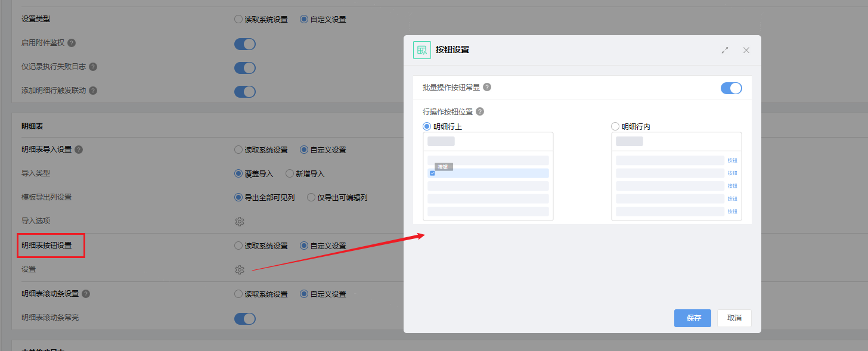Screen dimensions: 868x351
Task: Open the gear icon beside 导入选项
Action: point(240,222)
